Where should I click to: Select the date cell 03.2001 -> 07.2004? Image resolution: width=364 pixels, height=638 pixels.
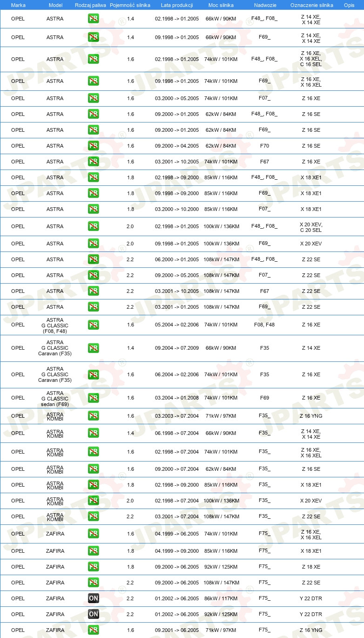tap(177, 516)
